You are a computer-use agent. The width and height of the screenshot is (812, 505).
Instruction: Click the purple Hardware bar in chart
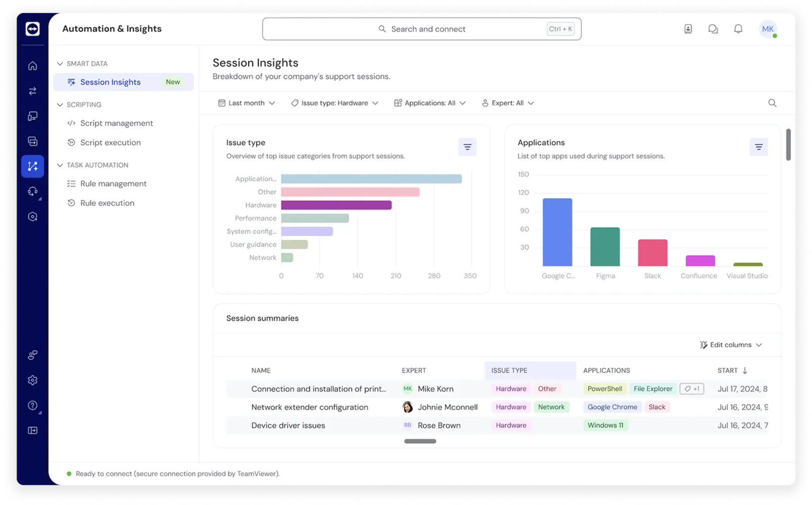(336, 205)
